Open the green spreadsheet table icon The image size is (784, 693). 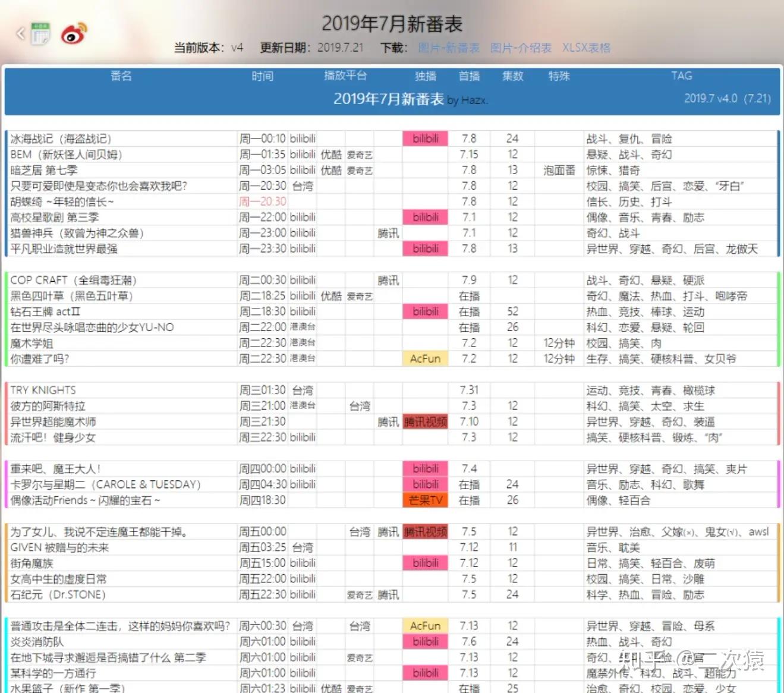[x=40, y=34]
